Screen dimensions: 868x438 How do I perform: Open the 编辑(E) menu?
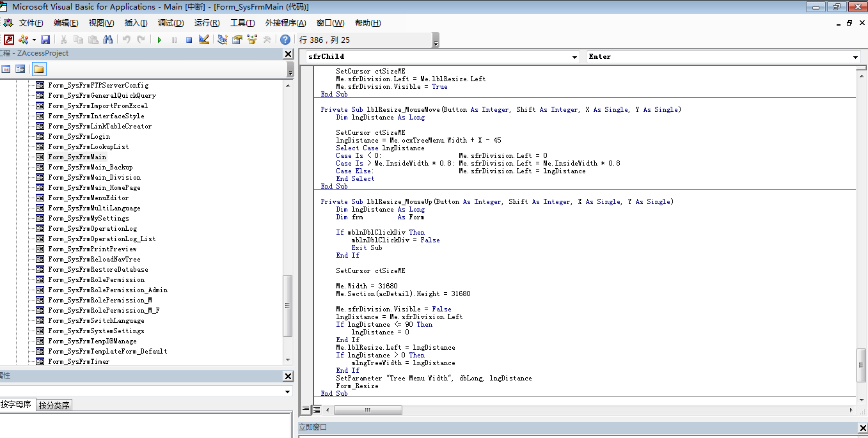(x=66, y=23)
